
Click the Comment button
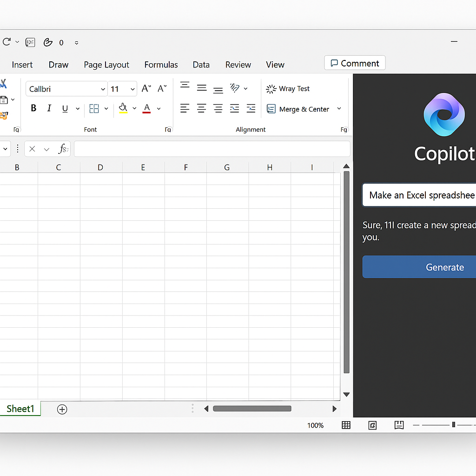click(355, 63)
